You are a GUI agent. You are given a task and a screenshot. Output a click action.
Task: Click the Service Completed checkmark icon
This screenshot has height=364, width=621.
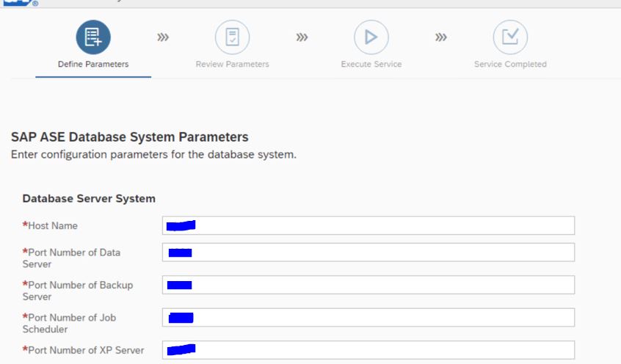[x=510, y=37]
